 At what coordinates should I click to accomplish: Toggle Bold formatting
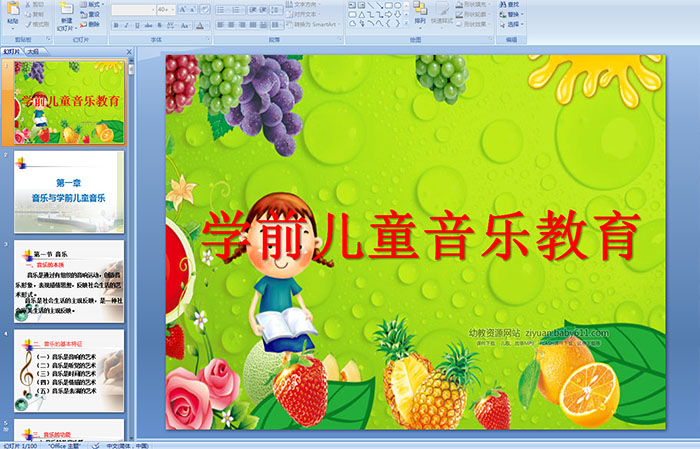(x=116, y=25)
